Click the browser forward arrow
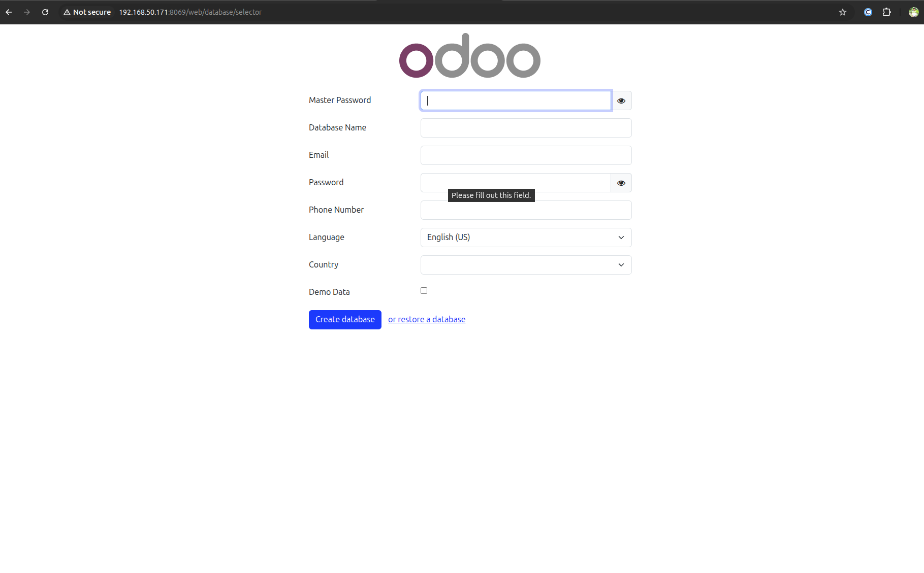Image resolution: width=924 pixels, height=573 pixels. (x=27, y=12)
